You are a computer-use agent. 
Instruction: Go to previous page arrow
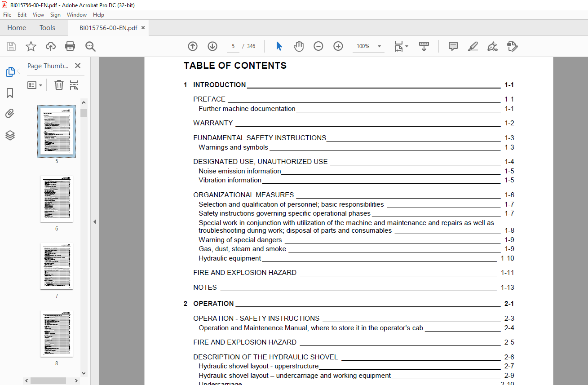[x=193, y=46]
